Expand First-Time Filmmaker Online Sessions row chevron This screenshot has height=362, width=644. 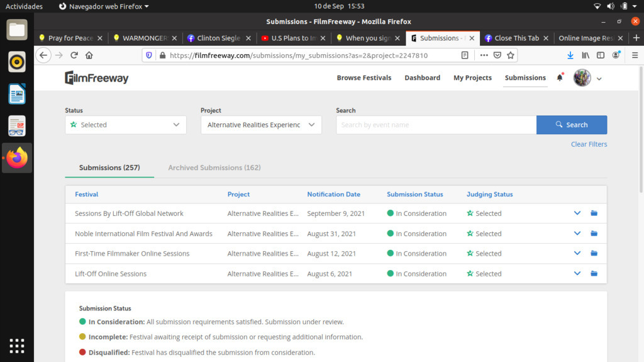[x=577, y=254]
